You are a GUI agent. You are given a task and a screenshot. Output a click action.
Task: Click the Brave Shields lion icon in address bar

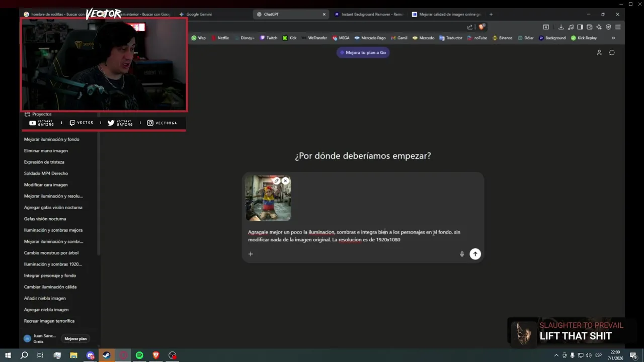point(481,27)
